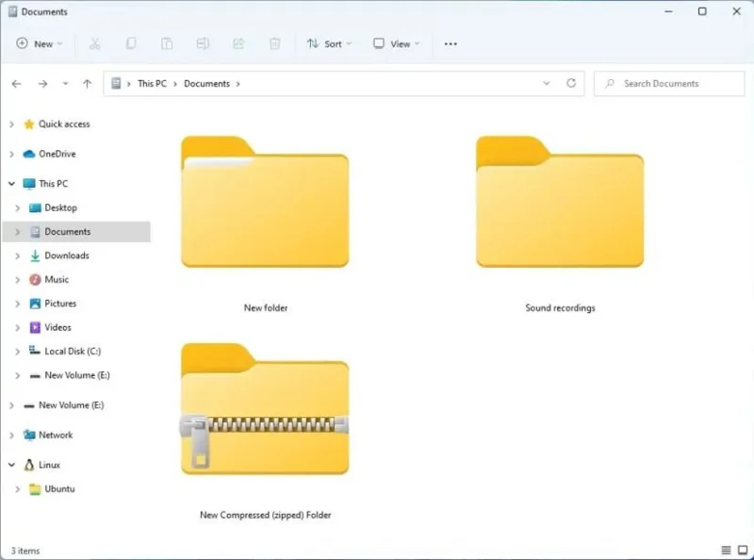Click the Documents icon in title bar

pyautogui.click(x=13, y=11)
